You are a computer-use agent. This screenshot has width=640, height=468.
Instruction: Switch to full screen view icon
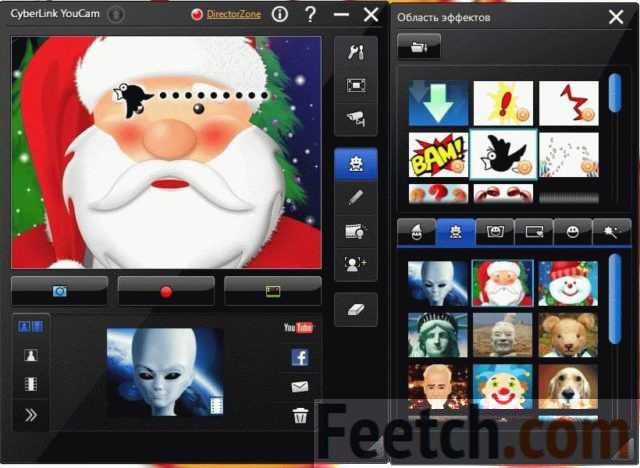click(x=356, y=86)
